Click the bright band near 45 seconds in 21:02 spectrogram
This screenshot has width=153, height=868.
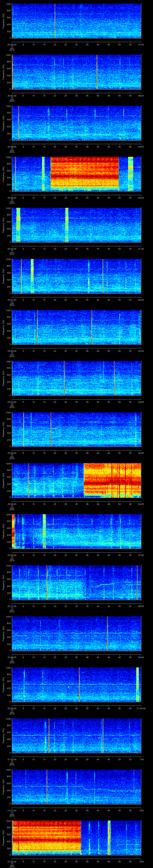(109, 837)
